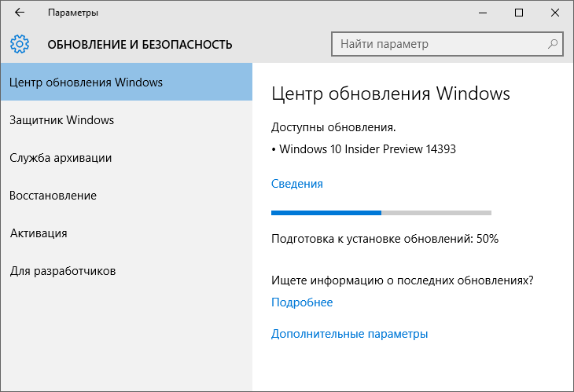Image resolution: width=574 pixels, height=392 pixels.
Task: Open Дополнительные параметры link
Action: coord(349,334)
